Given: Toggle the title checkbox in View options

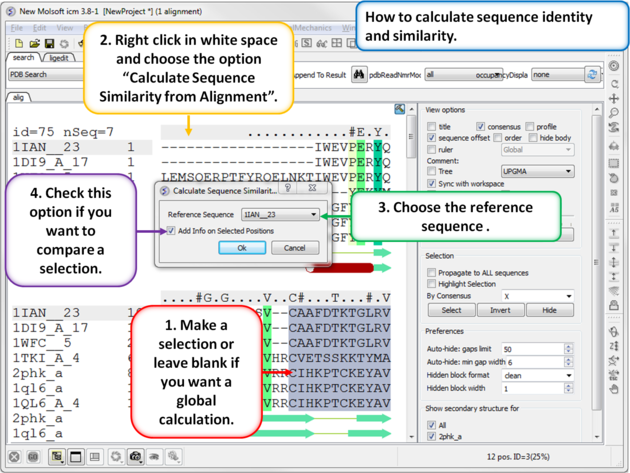Looking at the screenshot, I should click(432, 127).
